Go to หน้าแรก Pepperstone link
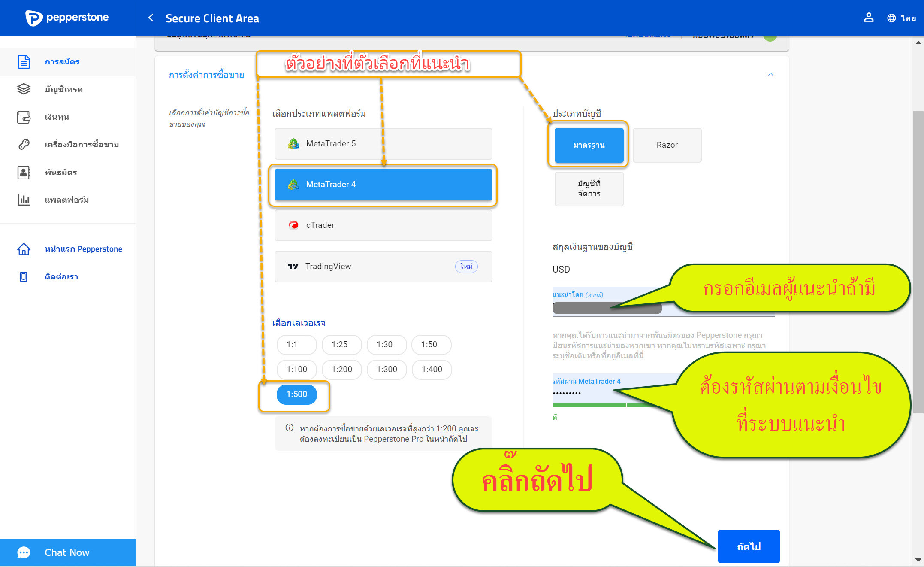 point(83,249)
